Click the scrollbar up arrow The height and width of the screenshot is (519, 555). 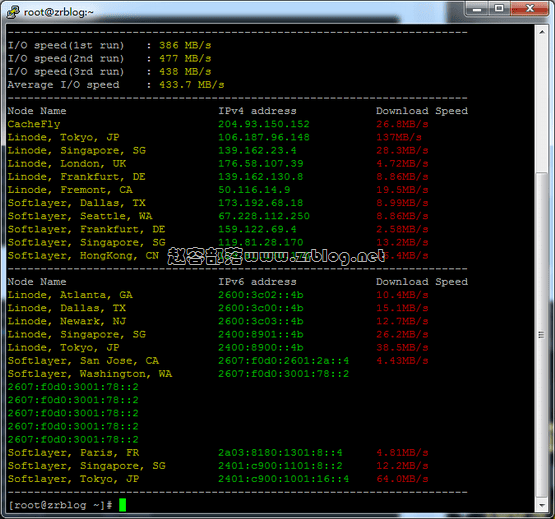[x=542, y=32]
